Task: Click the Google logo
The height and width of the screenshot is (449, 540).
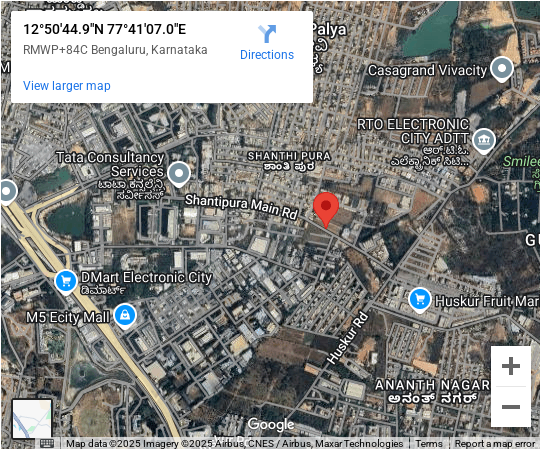Action: tap(271, 425)
